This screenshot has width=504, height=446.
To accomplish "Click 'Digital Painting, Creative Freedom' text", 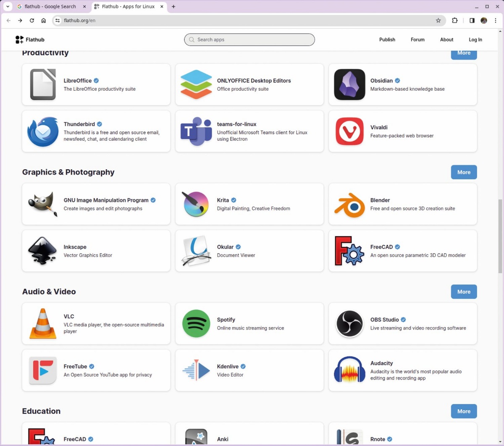I will [x=253, y=208].
